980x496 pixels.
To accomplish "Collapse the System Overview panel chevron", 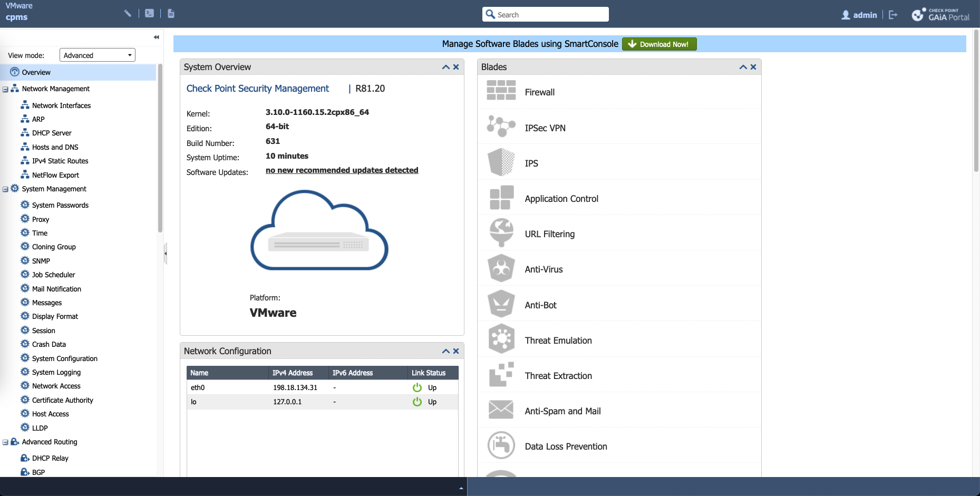I will coord(445,67).
